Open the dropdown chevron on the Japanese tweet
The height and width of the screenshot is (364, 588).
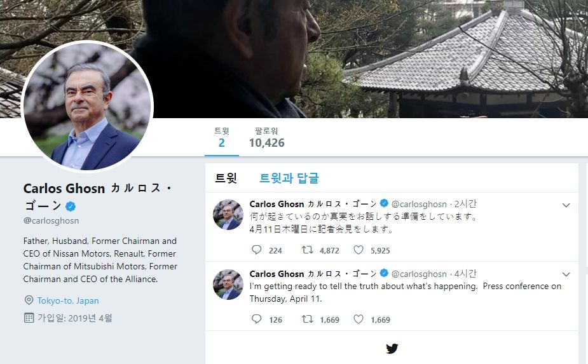click(566, 205)
